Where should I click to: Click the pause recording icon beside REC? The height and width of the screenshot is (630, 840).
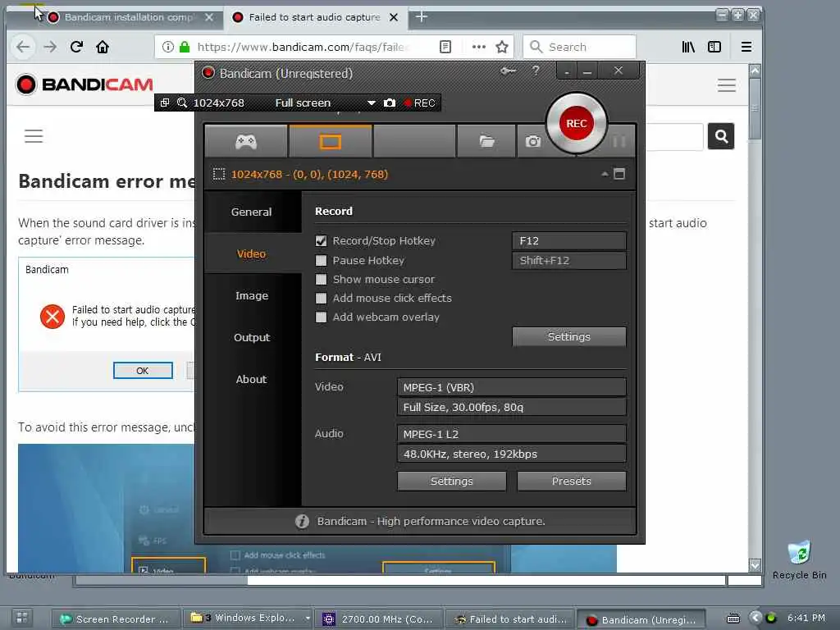619,141
